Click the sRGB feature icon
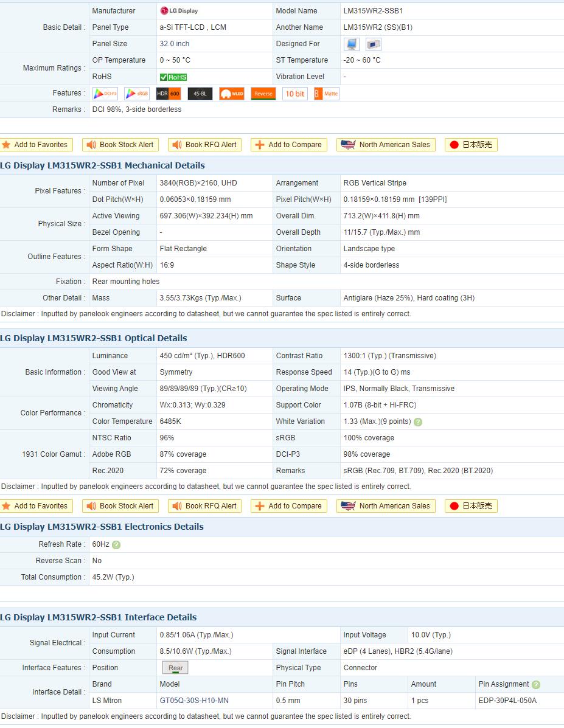The image size is (564, 728). pyautogui.click(x=137, y=93)
